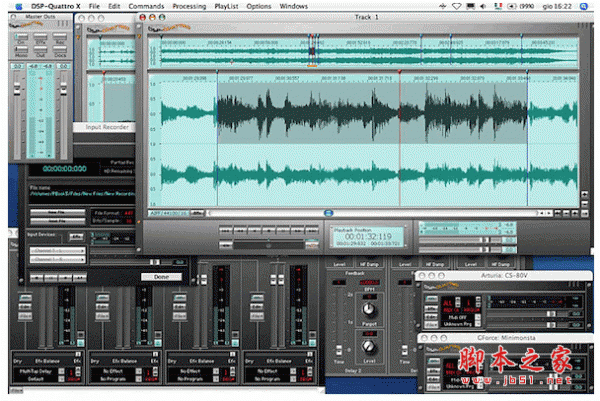Click the small button right of the shuttle bar
The height and width of the screenshot is (401, 600).
pos(312,245)
